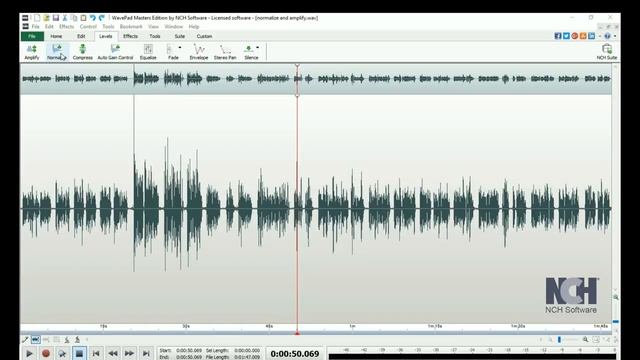Click the LinkedIn share icon

coord(591,36)
